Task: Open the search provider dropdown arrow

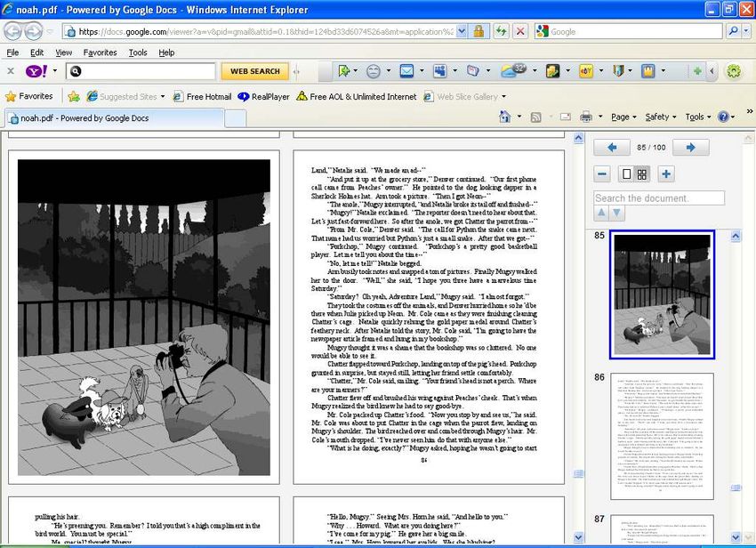Action: pos(746,31)
